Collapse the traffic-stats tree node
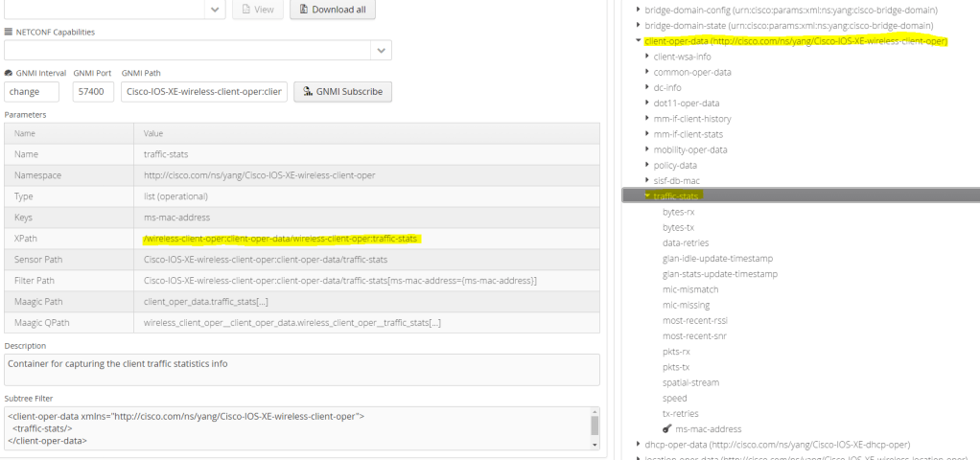The image size is (980, 460). pos(647,195)
